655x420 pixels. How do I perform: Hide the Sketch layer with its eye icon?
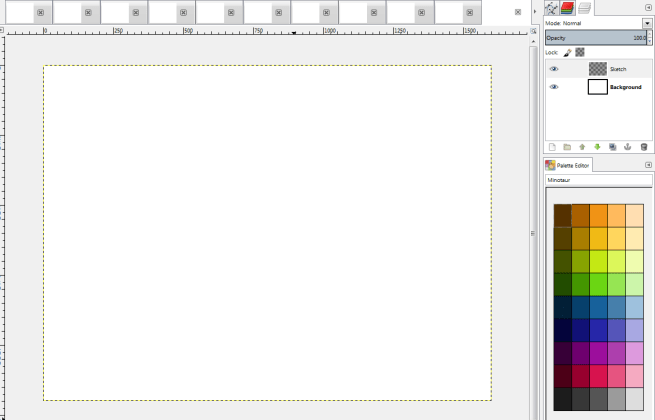(x=554, y=69)
